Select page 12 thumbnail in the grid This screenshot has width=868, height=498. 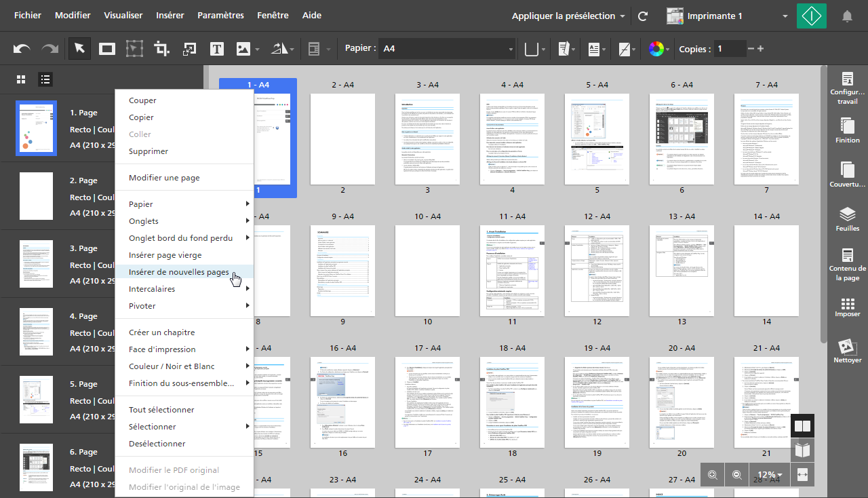click(597, 270)
